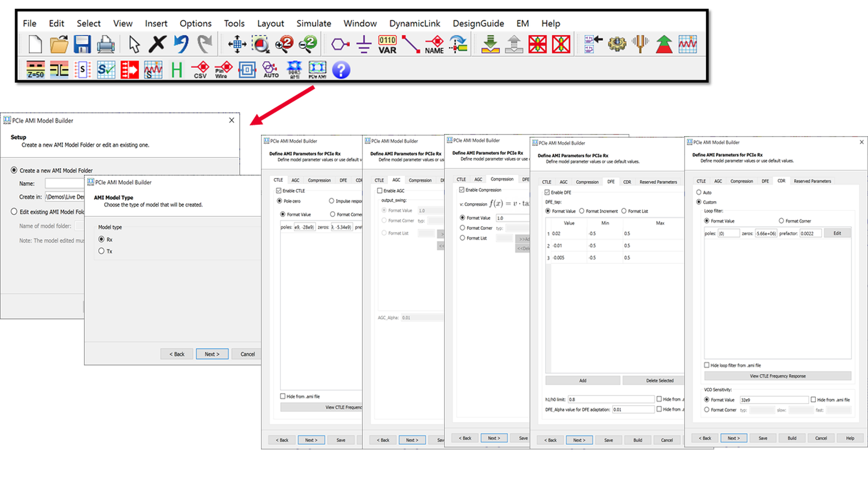Click the Name input field in Setup
This screenshot has height=488, width=868.
pyautogui.click(x=65, y=183)
